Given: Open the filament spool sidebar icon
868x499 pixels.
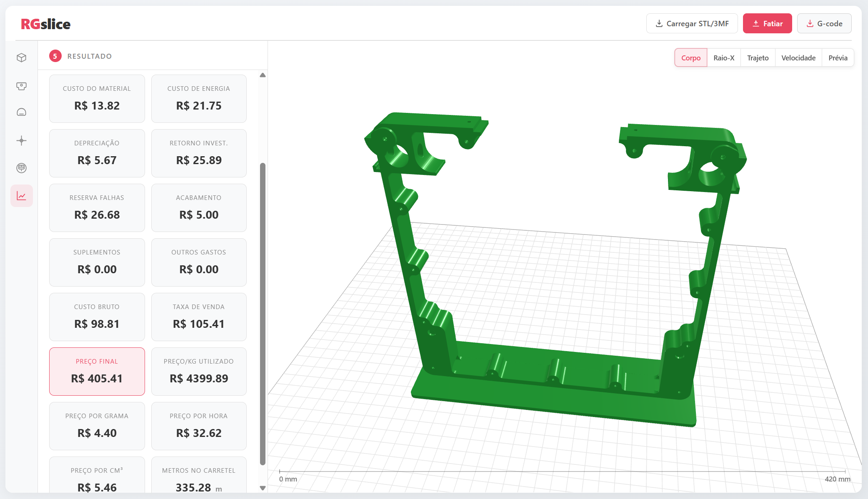Looking at the screenshot, I should (22, 112).
